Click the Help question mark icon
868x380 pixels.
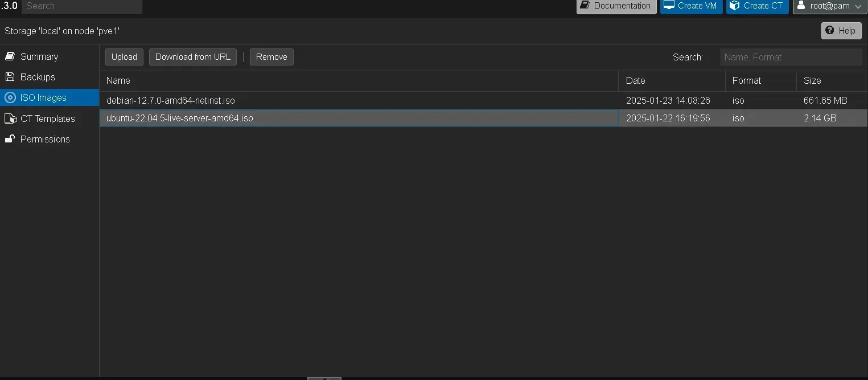[x=830, y=30]
